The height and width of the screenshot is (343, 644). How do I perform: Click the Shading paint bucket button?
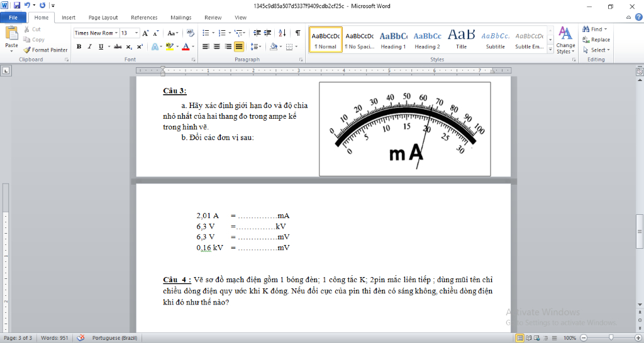(274, 46)
